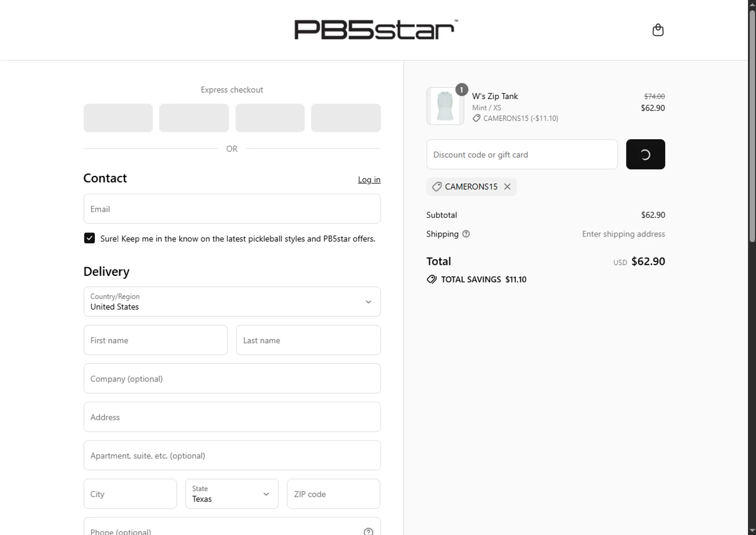This screenshot has width=756, height=535.
Task: Click the PB5star logo
Action: click(x=376, y=29)
